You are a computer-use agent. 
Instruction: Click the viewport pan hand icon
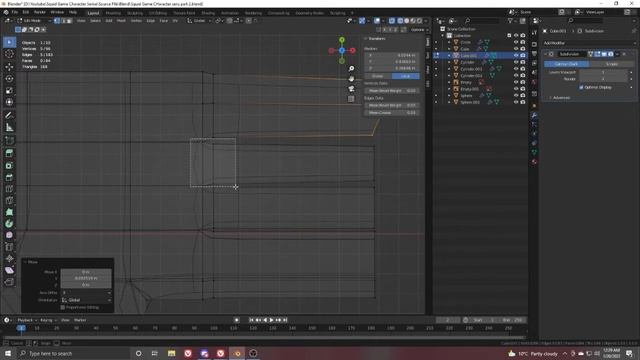tap(351, 78)
